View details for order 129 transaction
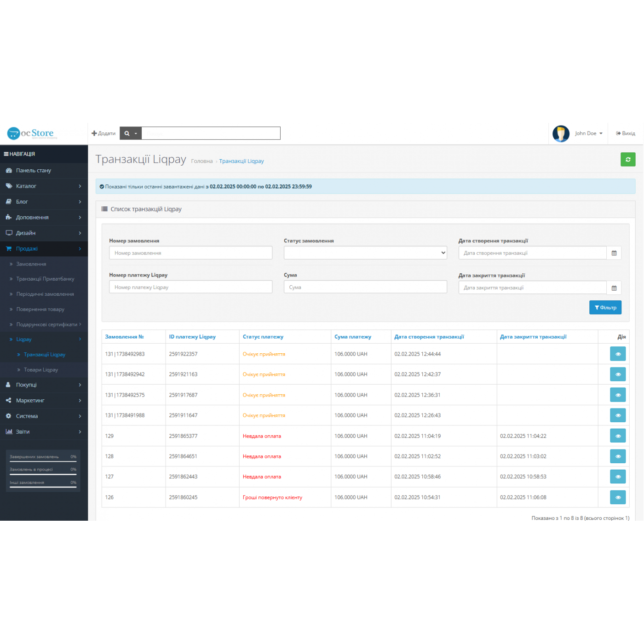Viewport: 644px width, 644px height. coord(617,436)
